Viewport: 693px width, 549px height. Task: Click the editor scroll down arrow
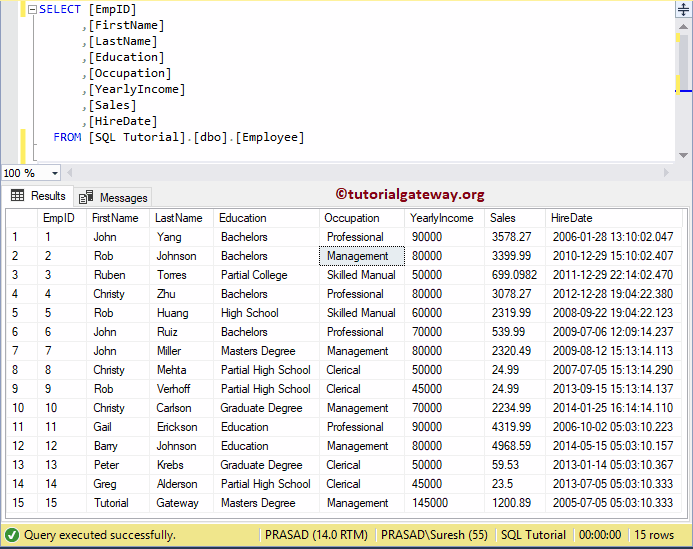(683, 155)
